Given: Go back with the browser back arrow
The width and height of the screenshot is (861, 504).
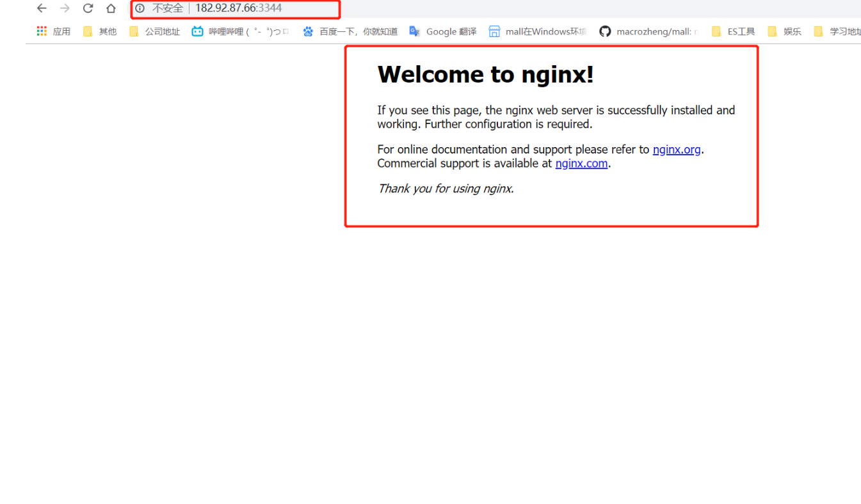Looking at the screenshot, I should pos(42,8).
